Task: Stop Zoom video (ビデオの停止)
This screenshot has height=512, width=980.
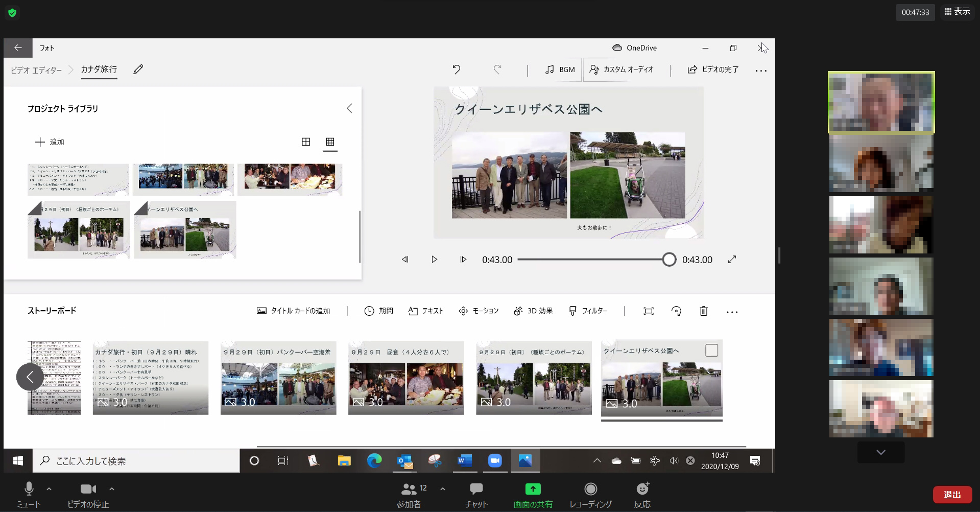Action: [88, 494]
